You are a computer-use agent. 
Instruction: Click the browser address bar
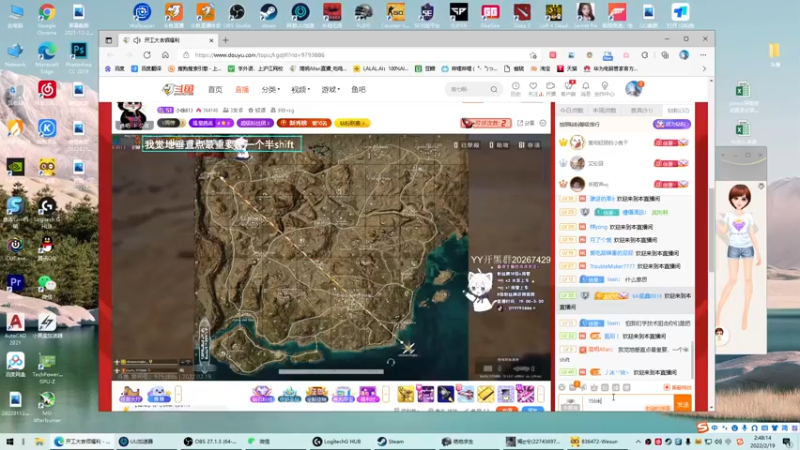(357, 55)
